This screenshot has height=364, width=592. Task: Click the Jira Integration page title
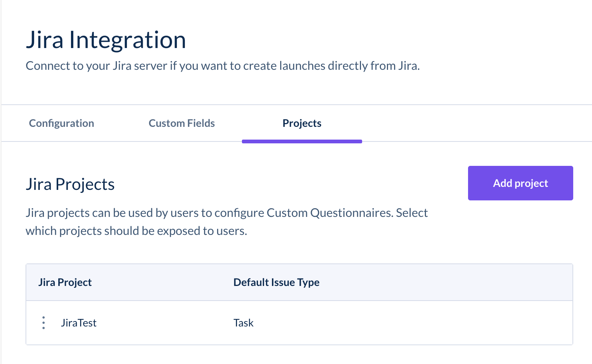106,40
